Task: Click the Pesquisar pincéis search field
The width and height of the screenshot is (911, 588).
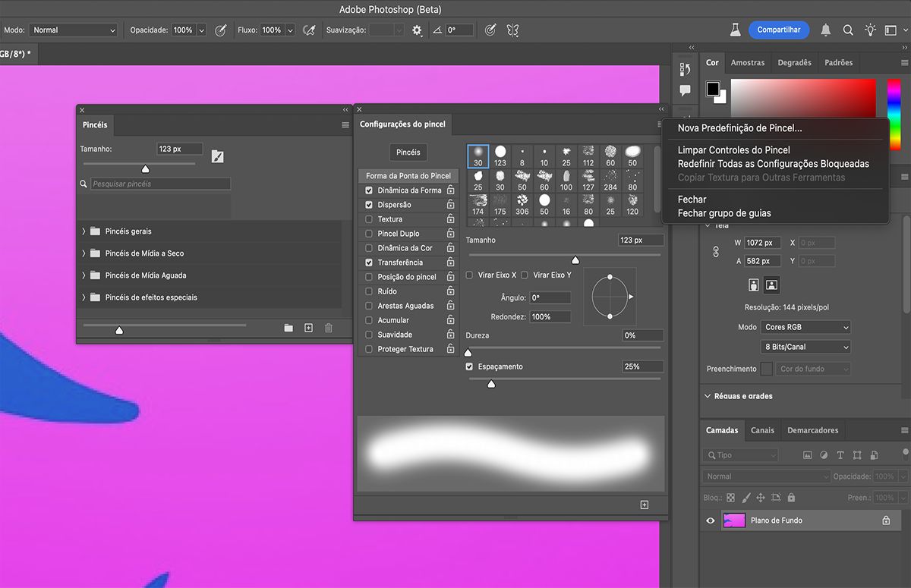Action: tap(159, 184)
